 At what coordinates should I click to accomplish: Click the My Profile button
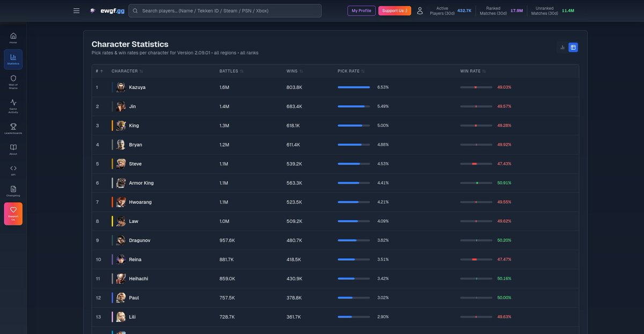pos(362,11)
